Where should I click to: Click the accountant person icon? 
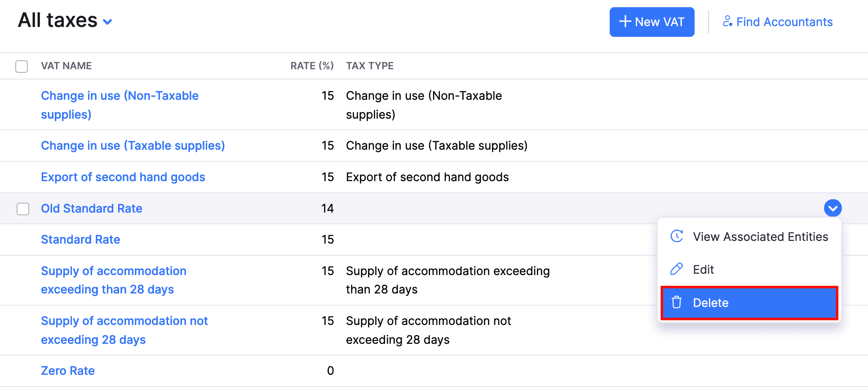(727, 22)
